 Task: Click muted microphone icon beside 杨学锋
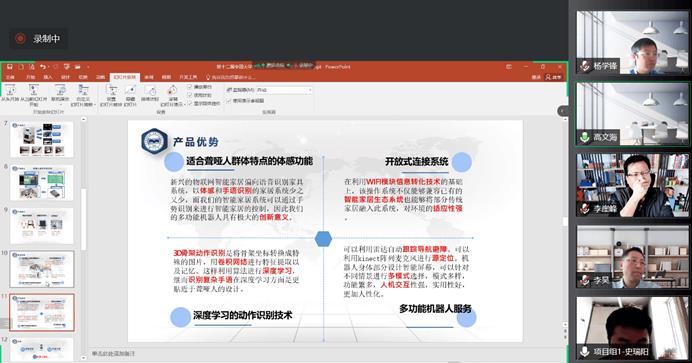pos(585,66)
